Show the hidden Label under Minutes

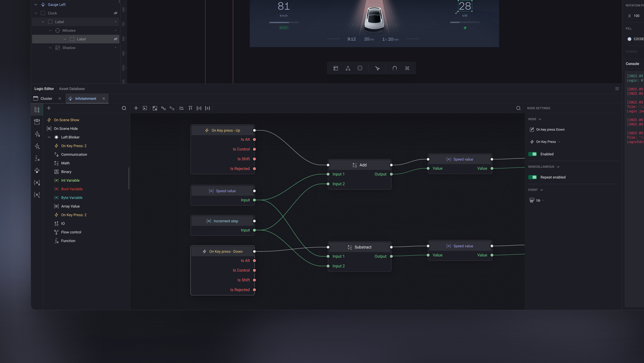click(116, 39)
